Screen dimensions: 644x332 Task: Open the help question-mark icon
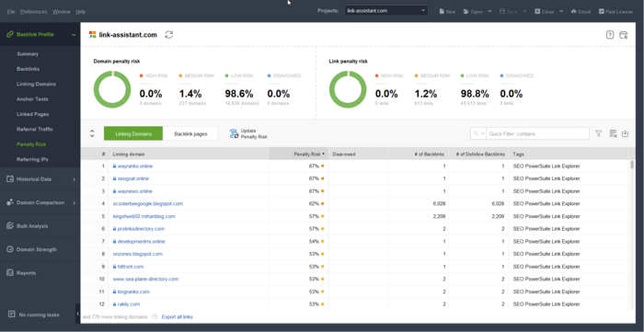pos(610,35)
